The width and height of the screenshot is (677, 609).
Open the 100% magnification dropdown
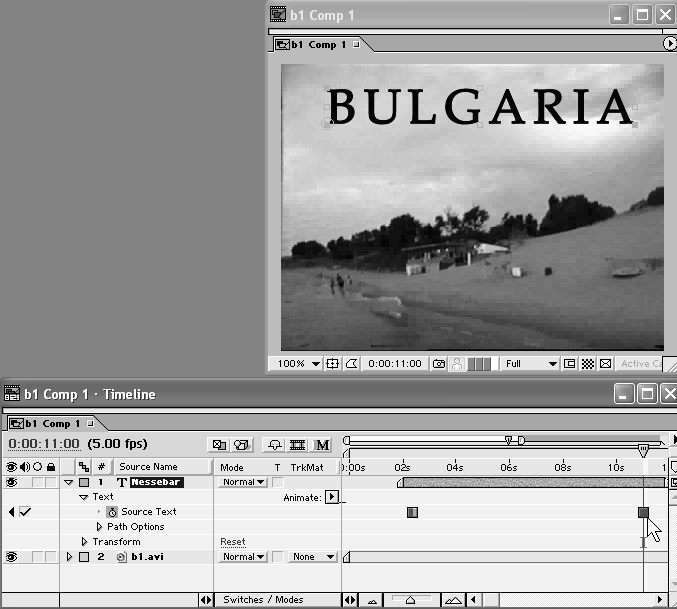click(300, 364)
